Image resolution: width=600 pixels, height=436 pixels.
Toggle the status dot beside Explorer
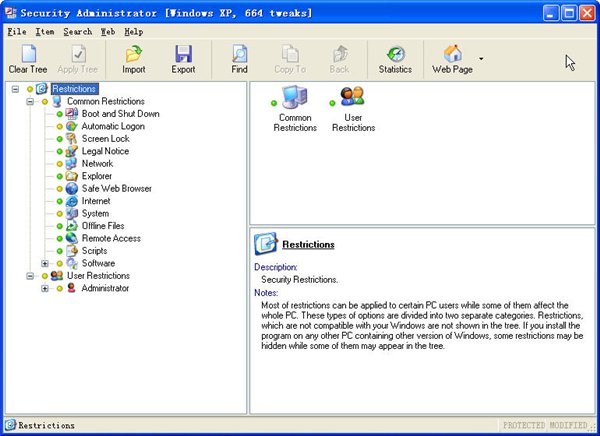(59, 176)
